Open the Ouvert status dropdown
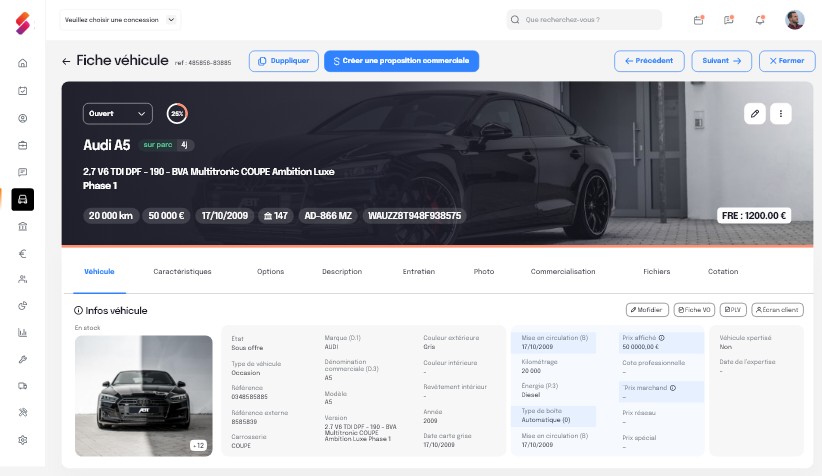 117,114
